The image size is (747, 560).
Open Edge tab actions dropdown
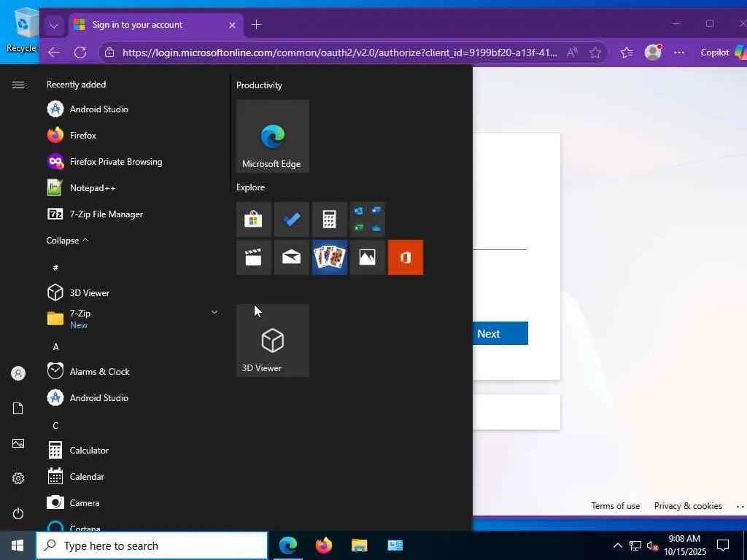click(x=54, y=26)
